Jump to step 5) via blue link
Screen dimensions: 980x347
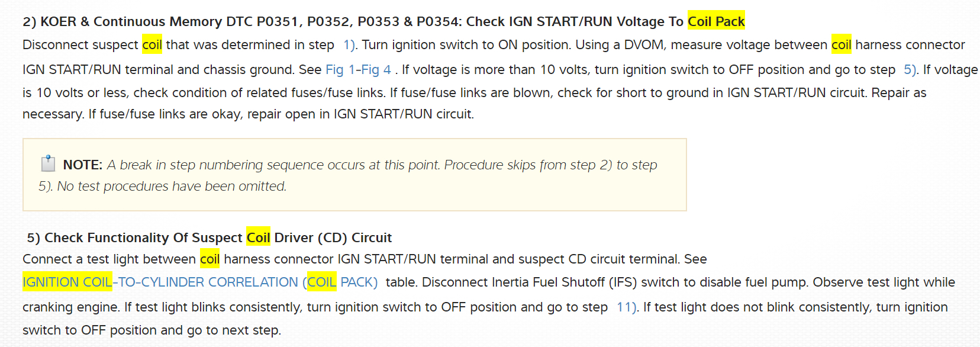tap(910, 70)
